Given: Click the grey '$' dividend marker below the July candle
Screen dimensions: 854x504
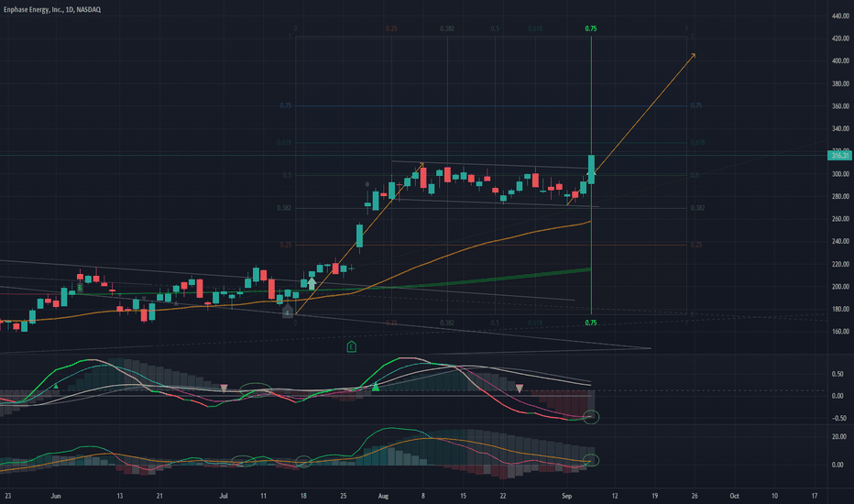Looking at the screenshot, I should click(288, 312).
